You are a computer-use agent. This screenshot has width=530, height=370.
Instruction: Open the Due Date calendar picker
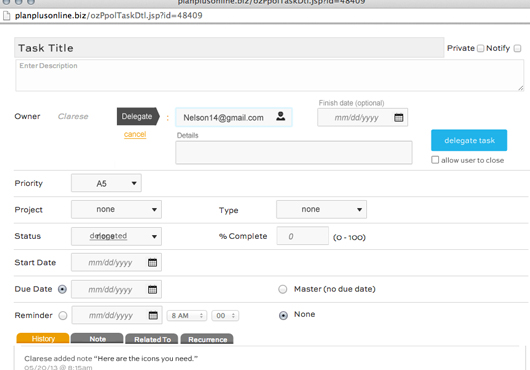pos(152,290)
